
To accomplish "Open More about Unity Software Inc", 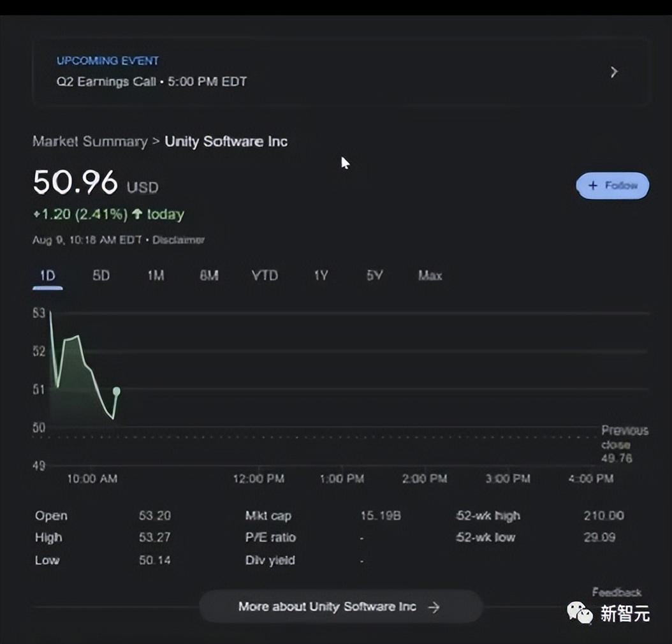I will (x=341, y=607).
